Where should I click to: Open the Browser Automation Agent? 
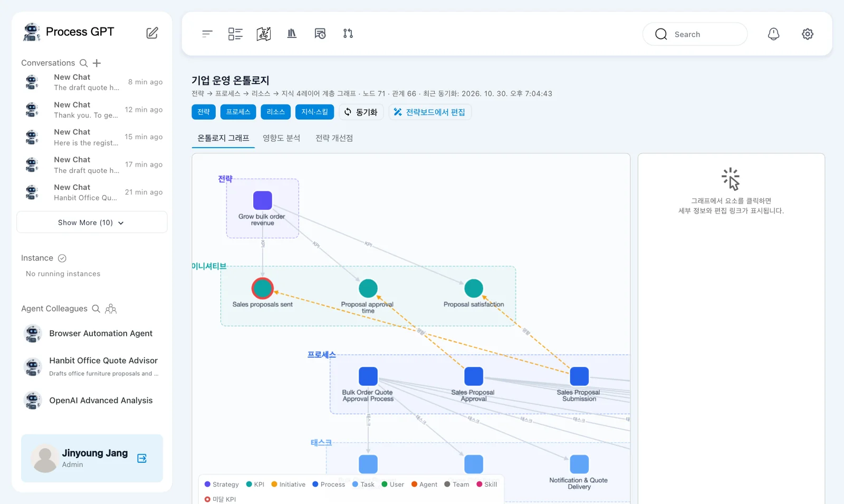click(92, 334)
